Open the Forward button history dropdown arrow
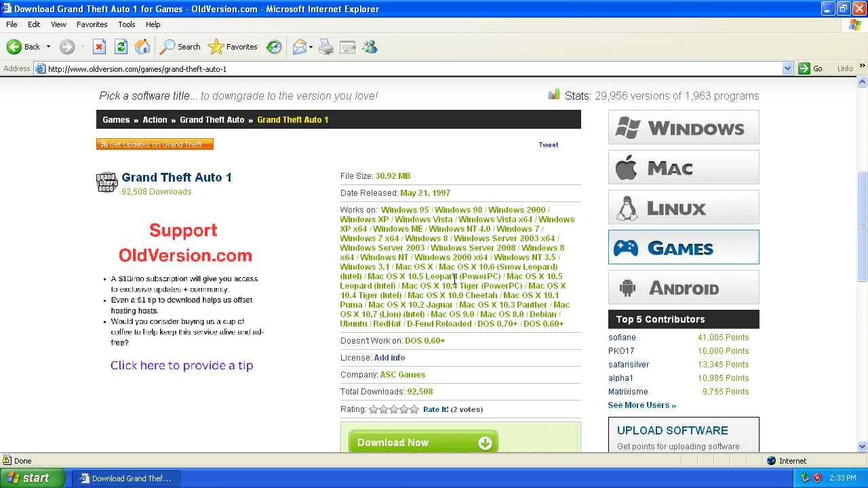 tap(82, 47)
